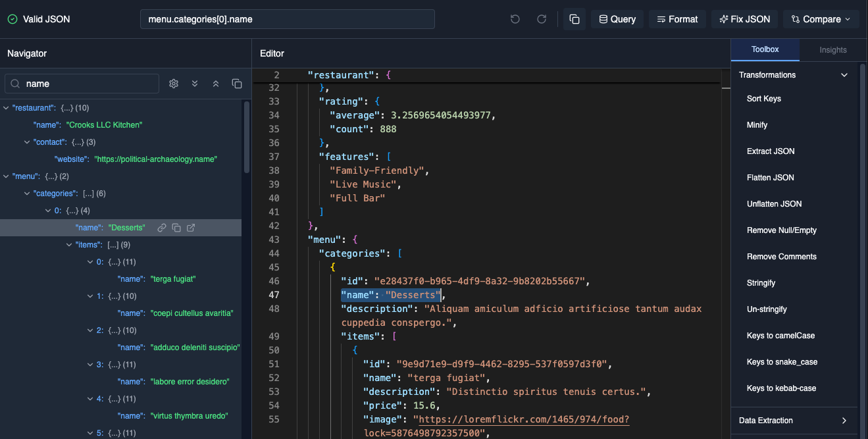Run the Fix JSON tool

click(x=744, y=19)
